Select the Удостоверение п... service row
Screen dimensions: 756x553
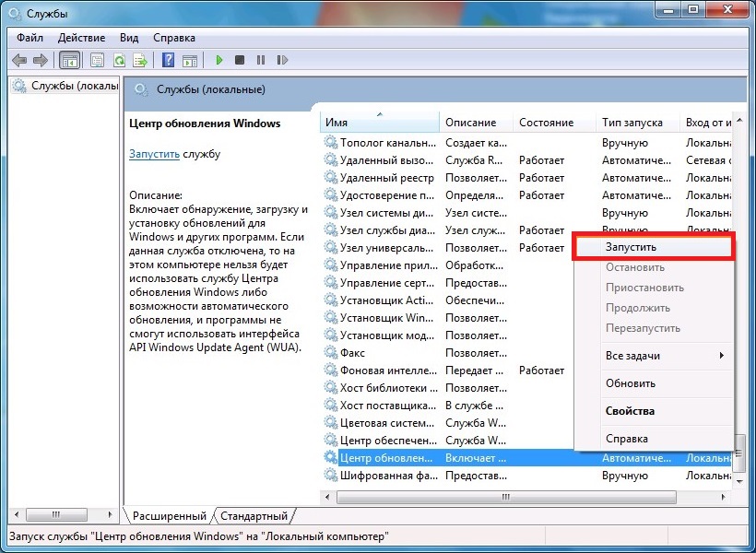pyautogui.click(x=526, y=195)
